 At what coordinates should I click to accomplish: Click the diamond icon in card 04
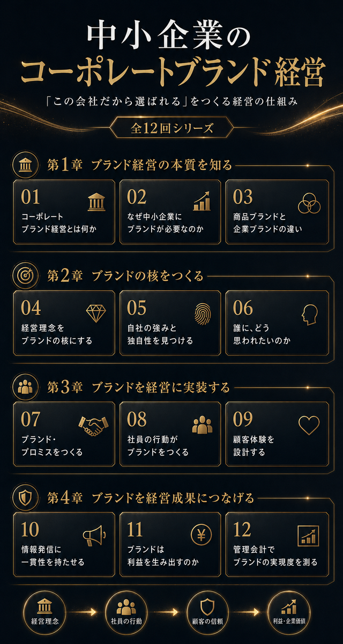[x=96, y=313]
